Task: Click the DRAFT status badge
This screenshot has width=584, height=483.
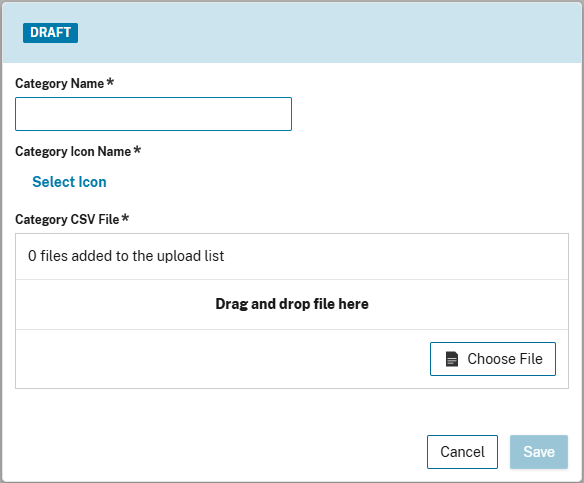Action: coord(50,33)
